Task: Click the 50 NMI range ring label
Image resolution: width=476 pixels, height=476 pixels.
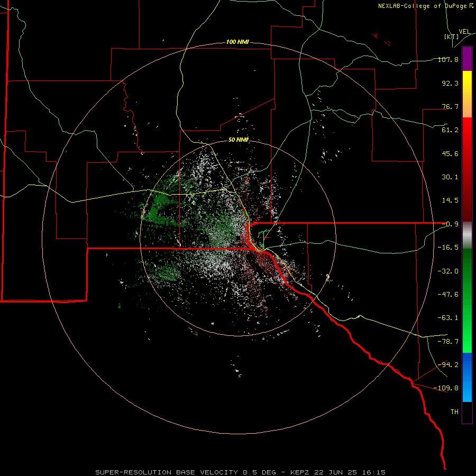Action: pyautogui.click(x=238, y=140)
